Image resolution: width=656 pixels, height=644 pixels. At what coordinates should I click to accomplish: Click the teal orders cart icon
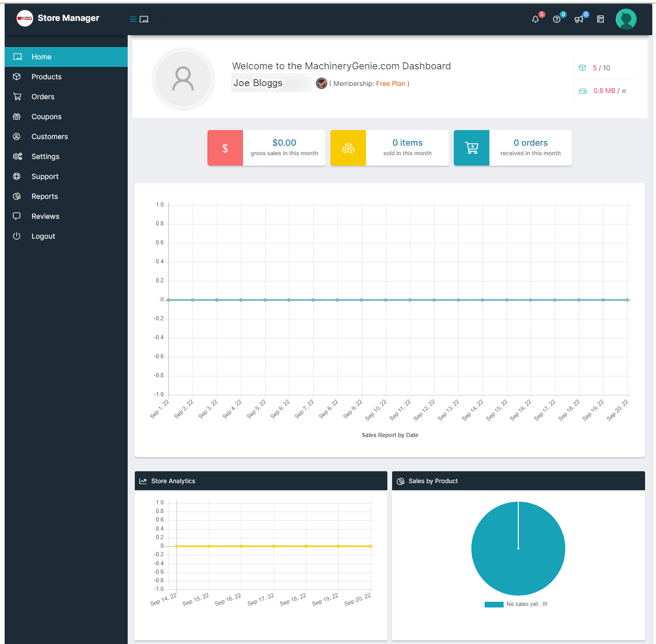[471, 148]
